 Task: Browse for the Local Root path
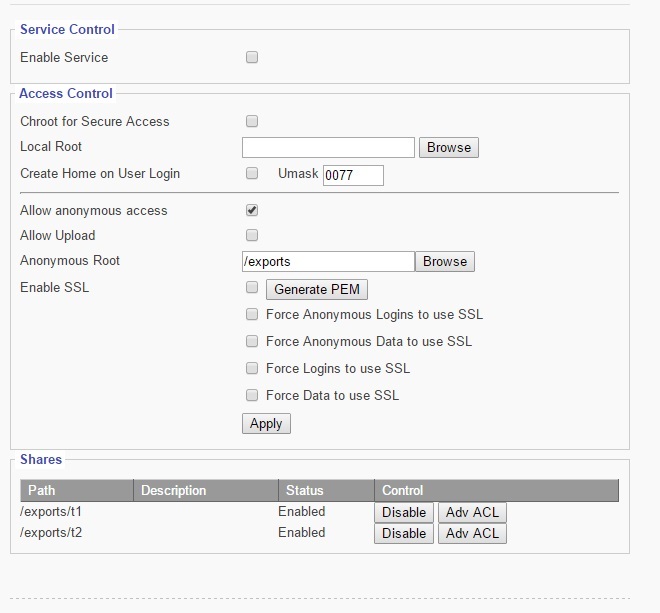[x=448, y=148]
